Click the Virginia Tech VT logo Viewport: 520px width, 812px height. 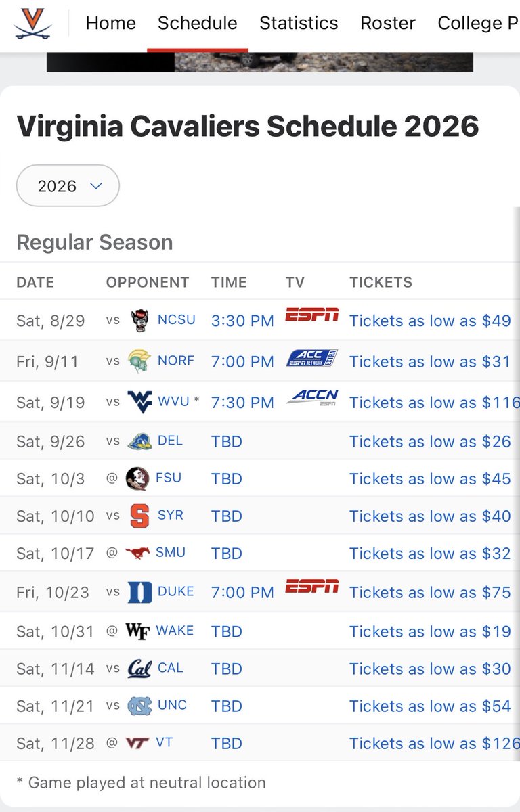[137, 743]
